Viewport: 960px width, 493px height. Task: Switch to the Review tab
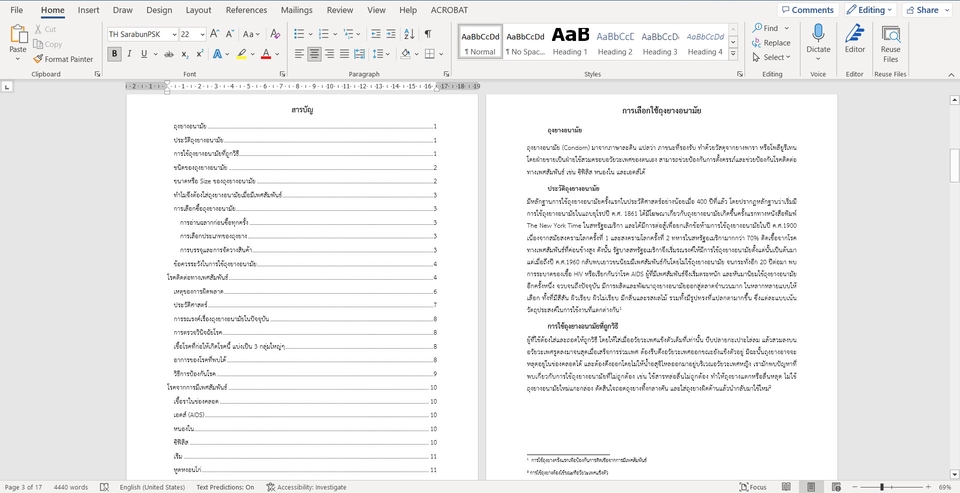pos(340,10)
